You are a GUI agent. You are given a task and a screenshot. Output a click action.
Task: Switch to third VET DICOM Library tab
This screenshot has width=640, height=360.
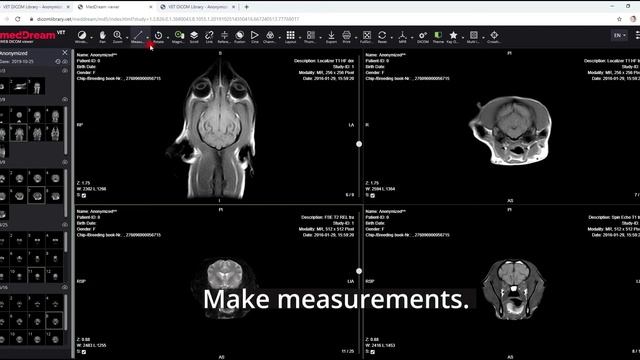[x=198, y=7]
